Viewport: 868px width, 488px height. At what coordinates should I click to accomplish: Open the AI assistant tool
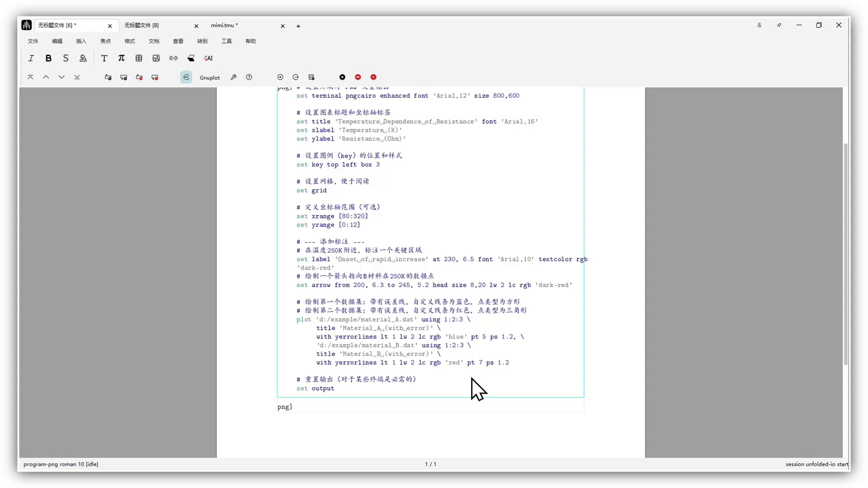click(208, 58)
